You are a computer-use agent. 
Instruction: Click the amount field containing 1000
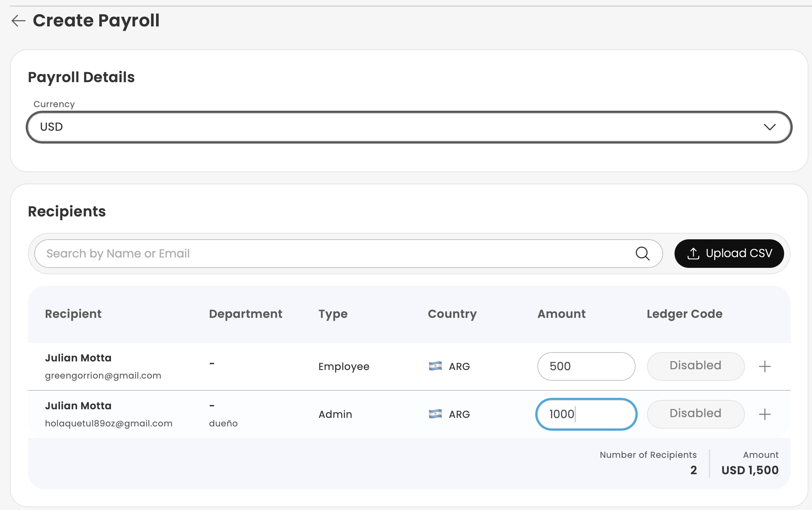(586, 414)
